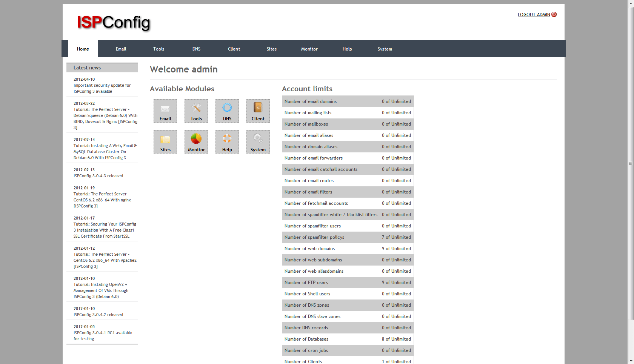This screenshot has width=634, height=364.
Task: Select the Number of mailboxes row
Action: [348, 124]
